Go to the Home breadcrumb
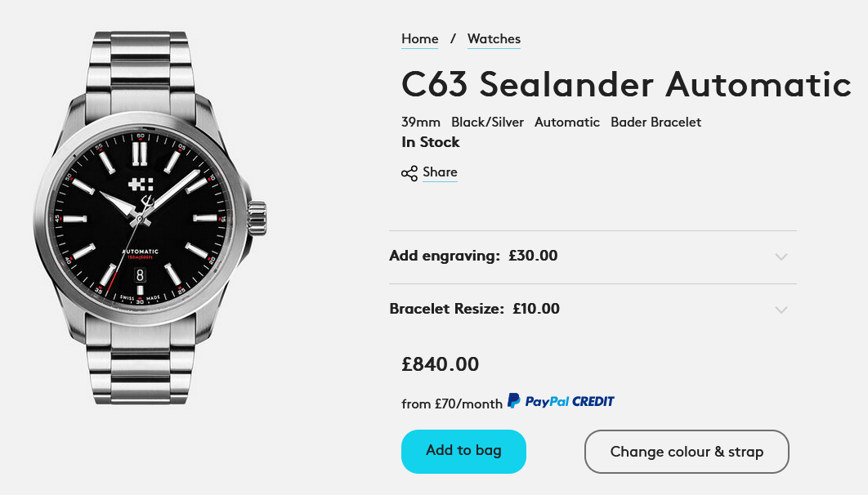The height and width of the screenshot is (495, 868). click(419, 38)
